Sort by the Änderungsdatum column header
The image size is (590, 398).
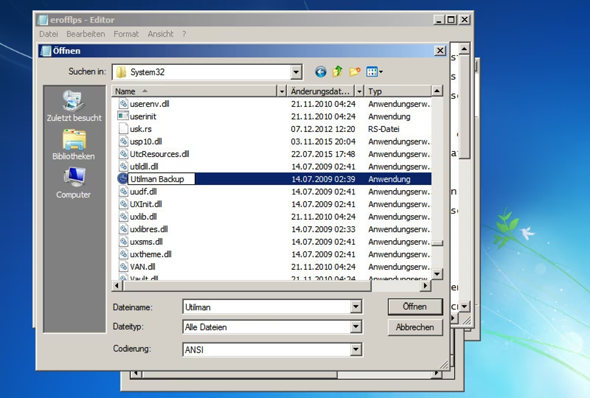321,91
